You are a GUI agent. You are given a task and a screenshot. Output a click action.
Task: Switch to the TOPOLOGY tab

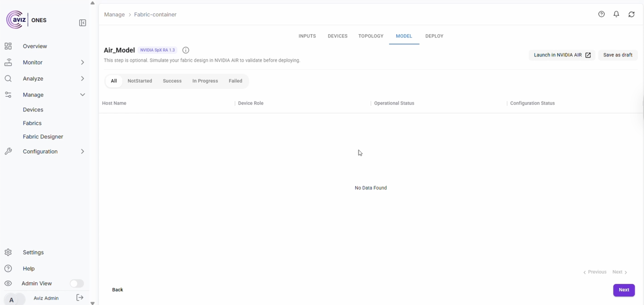[x=371, y=36]
